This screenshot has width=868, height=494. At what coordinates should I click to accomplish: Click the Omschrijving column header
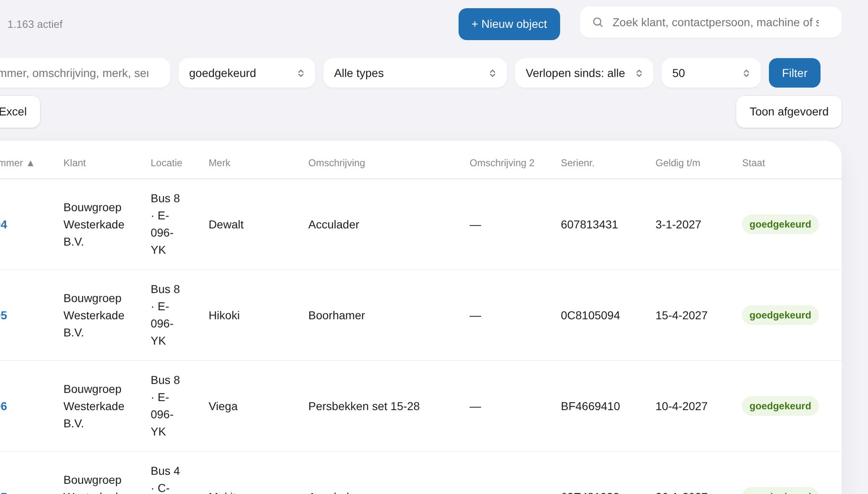click(337, 163)
